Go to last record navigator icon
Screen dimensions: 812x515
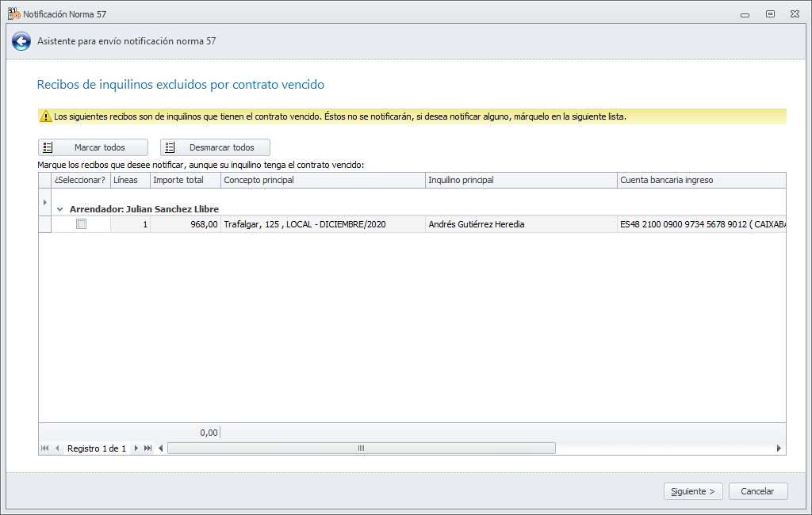pos(148,448)
